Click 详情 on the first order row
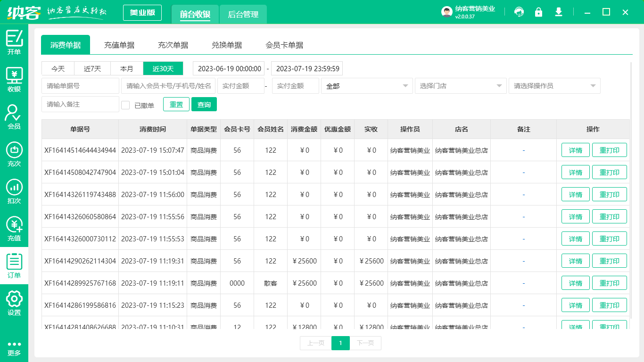The width and height of the screenshot is (644, 362). pos(575,150)
